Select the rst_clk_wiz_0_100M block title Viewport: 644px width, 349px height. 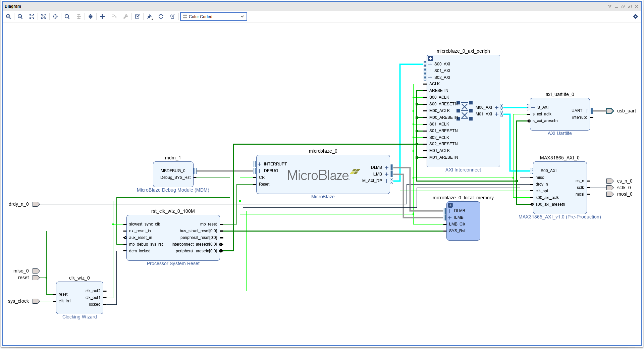tap(173, 211)
